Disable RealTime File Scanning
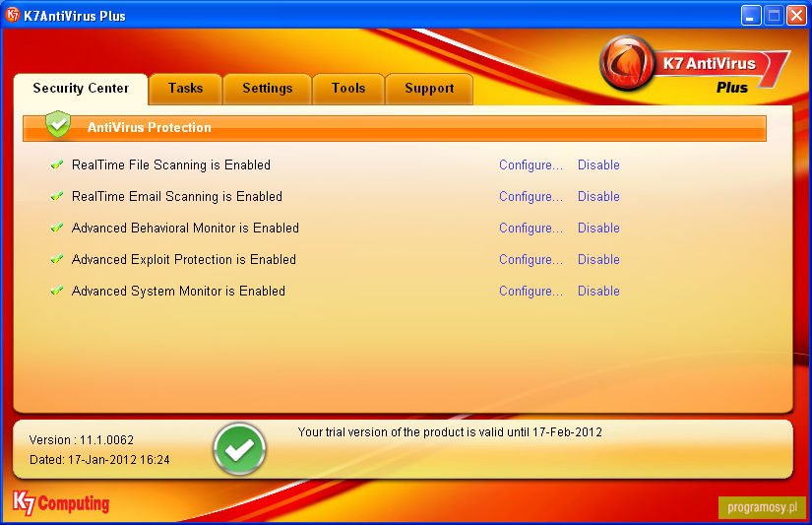The height and width of the screenshot is (525, 812). tap(598, 164)
